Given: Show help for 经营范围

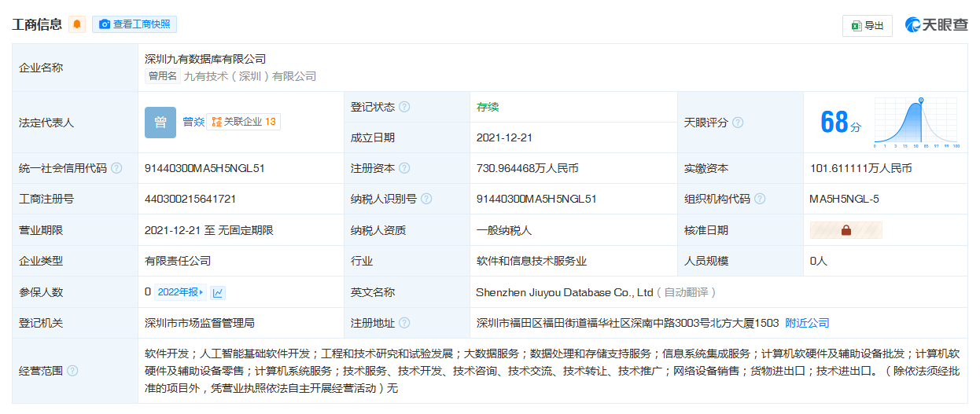Looking at the screenshot, I should [72, 371].
